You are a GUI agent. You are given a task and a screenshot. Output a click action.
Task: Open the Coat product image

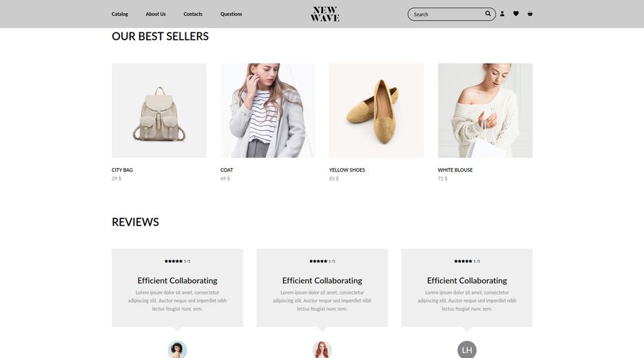pos(268,110)
